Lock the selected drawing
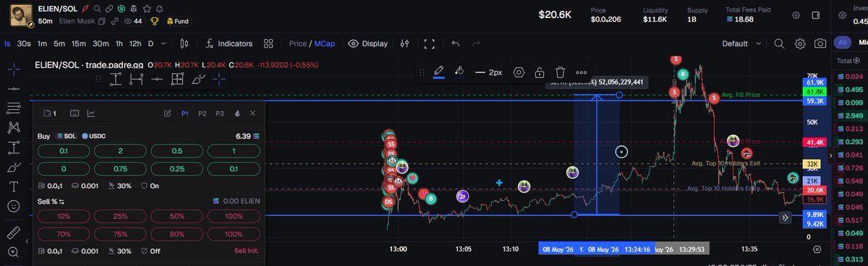868x266 pixels. tap(540, 72)
